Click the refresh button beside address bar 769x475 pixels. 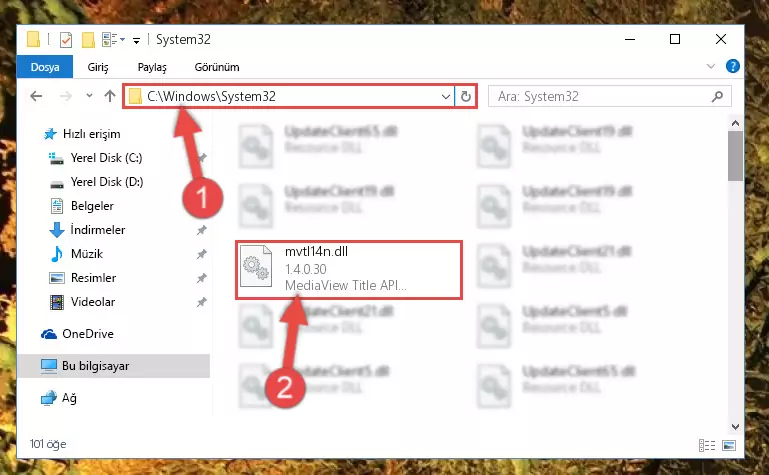(465, 96)
